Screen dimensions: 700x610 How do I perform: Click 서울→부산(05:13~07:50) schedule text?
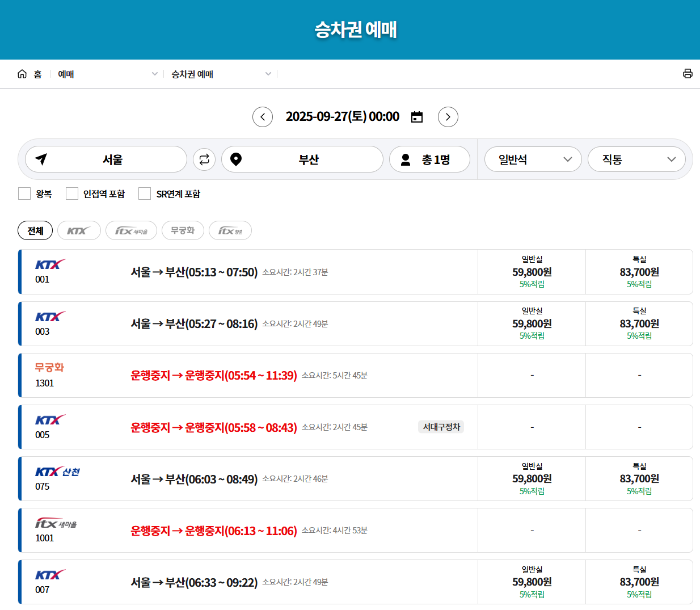[194, 272]
